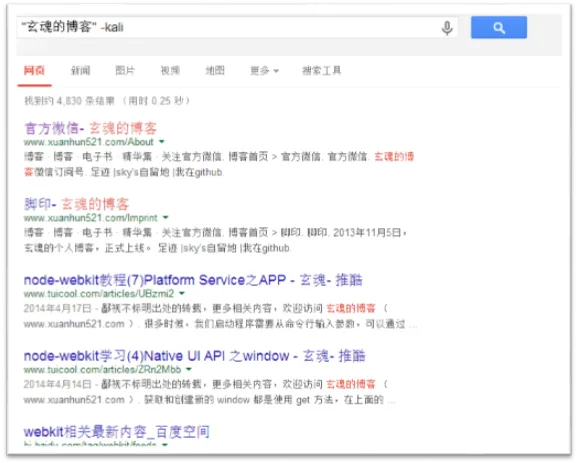
Task: Click URL text www.tuicool.com/articles/UBzmi2
Action: click(99, 294)
